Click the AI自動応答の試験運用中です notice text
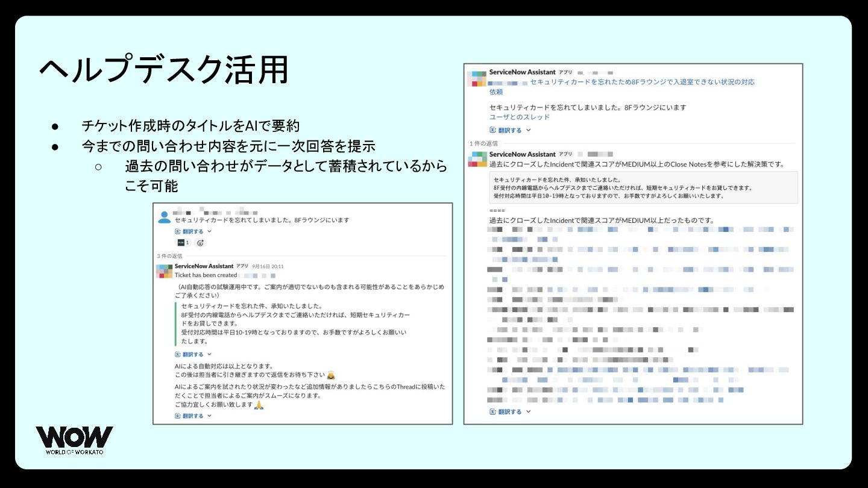Image resolution: width=868 pixels, height=488 pixels. pyautogui.click(x=309, y=291)
